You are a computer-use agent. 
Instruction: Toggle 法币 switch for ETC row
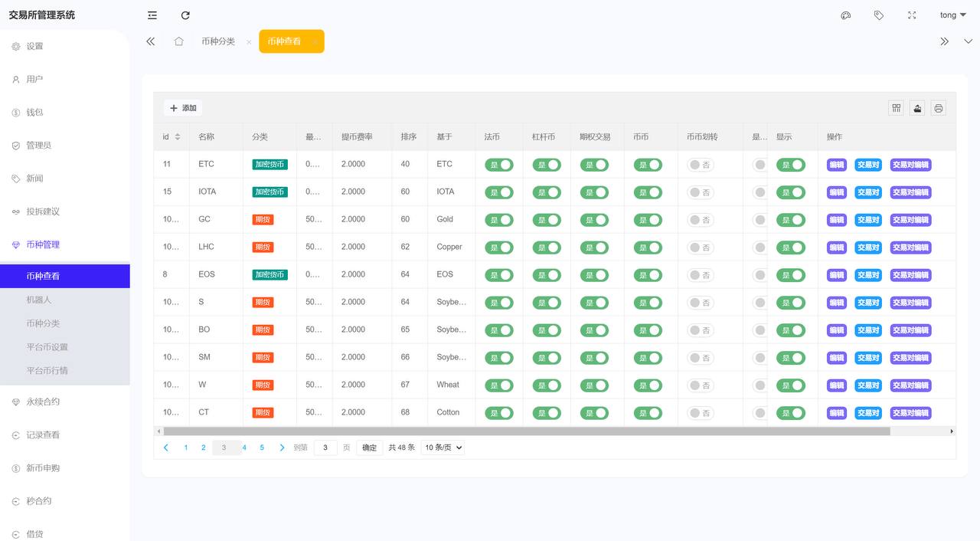point(499,165)
